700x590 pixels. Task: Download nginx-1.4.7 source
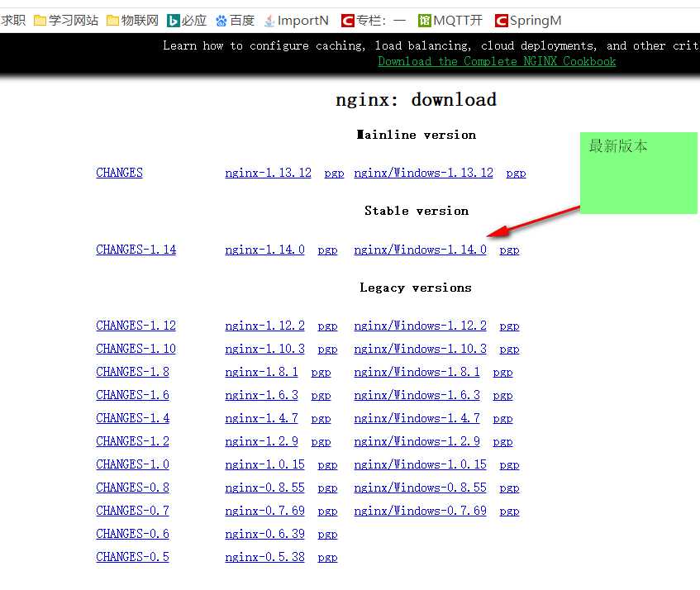point(261,418)
